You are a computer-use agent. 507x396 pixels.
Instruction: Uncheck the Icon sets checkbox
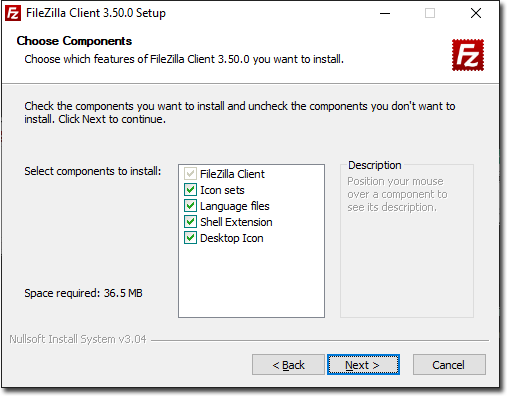pyautogui.click(x=190, y=190)
